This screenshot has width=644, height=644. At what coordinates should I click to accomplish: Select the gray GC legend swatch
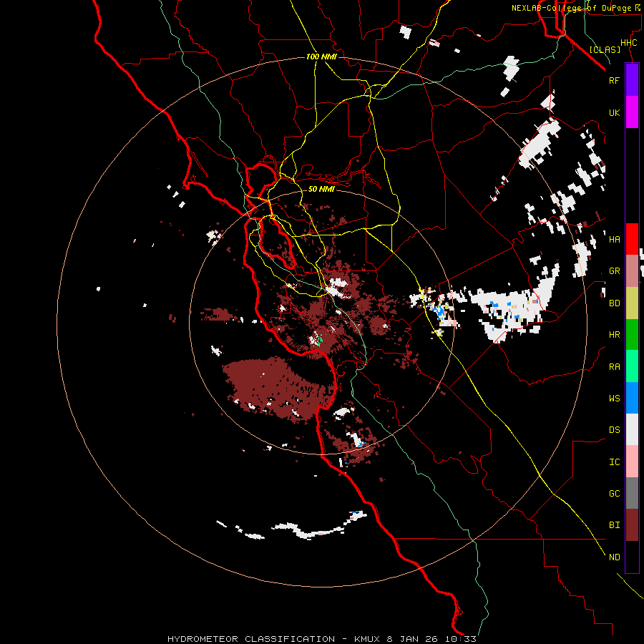click(x=632, y=493)
